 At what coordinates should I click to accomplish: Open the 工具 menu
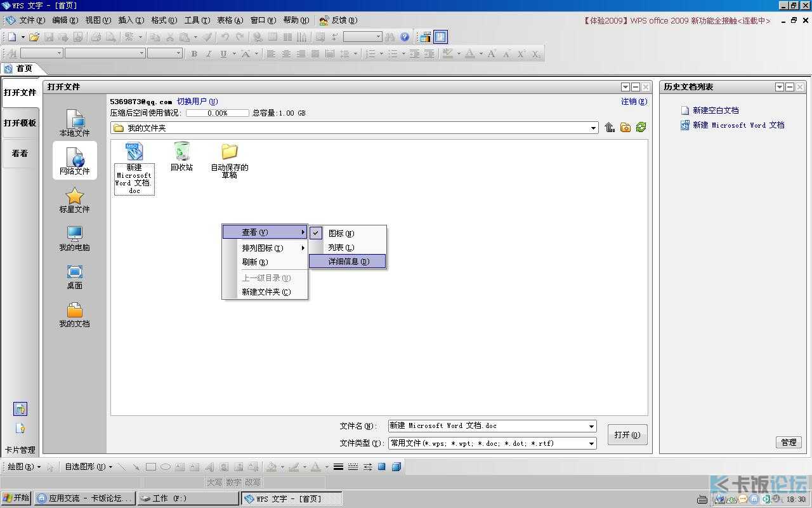click(197, 20)
